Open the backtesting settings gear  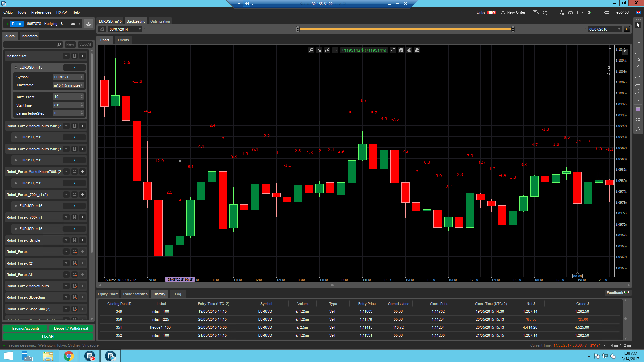[102, 29]
